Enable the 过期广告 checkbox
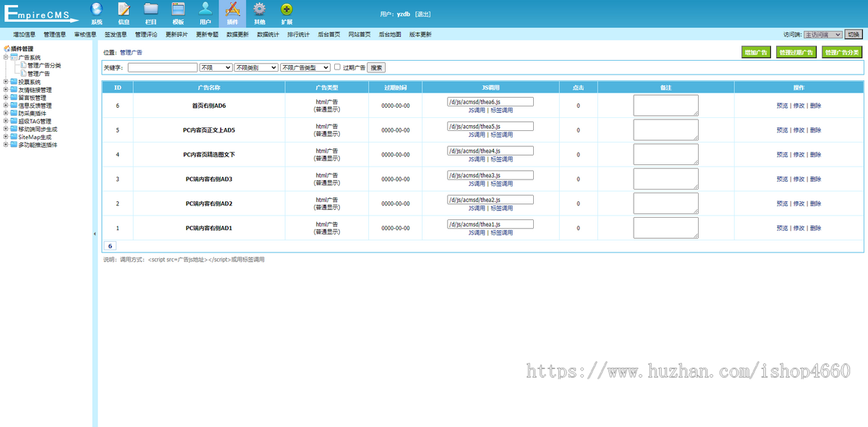This screenshot has height=427, width=868. 337,67
